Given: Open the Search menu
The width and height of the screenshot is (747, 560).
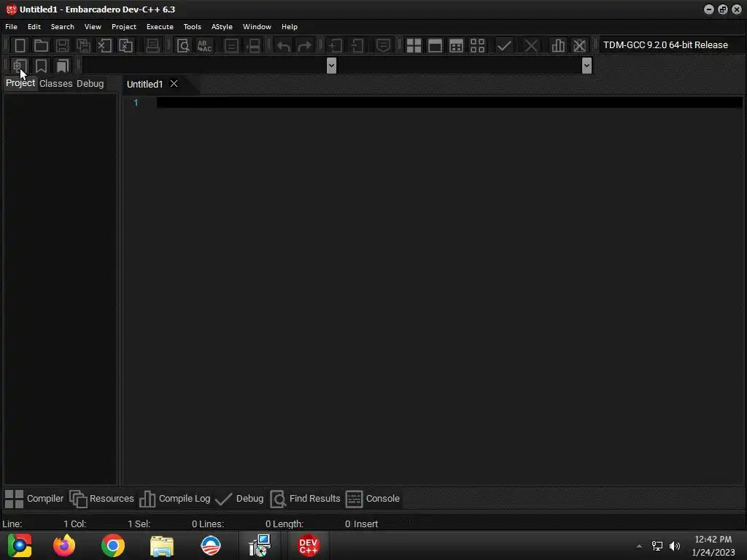Looking at the screenshot, I should tap(63, 27).
